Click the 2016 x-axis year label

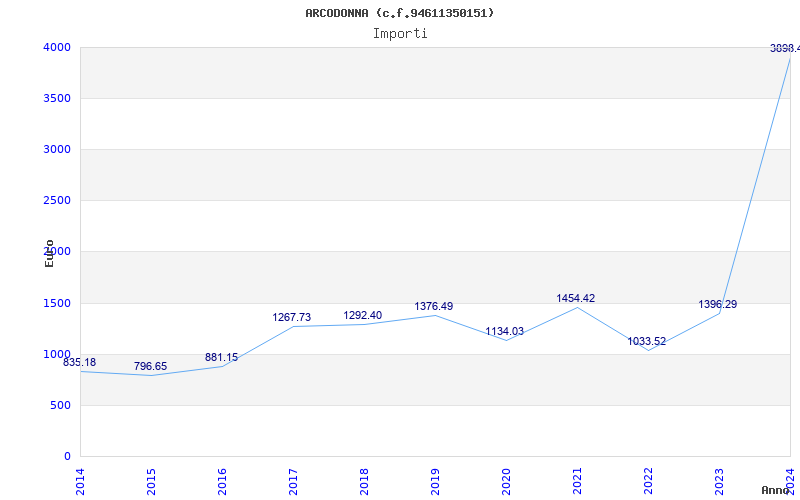coord(222,481)
